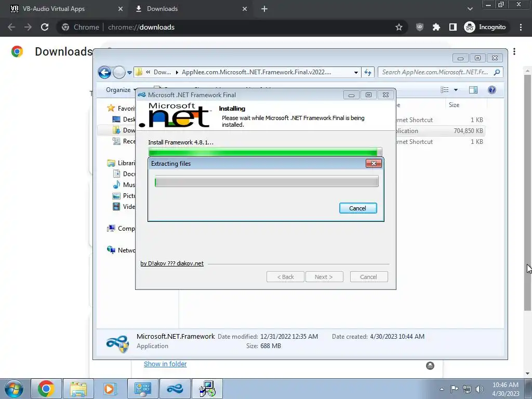The width and height of the screenshot is (532, 399).
Task: Refresh the Explorer folder view
Action: pyautogui.click(x=368, y=72)
